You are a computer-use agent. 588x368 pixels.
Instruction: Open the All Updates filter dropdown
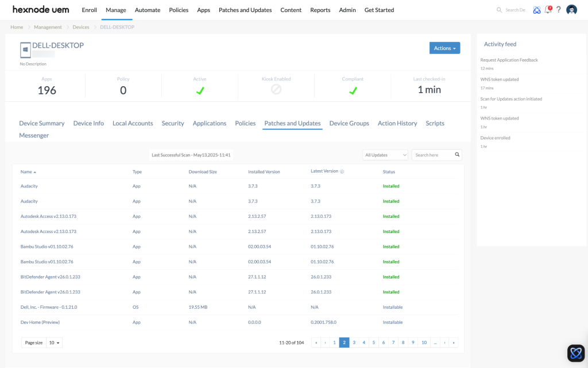(385, 155)
